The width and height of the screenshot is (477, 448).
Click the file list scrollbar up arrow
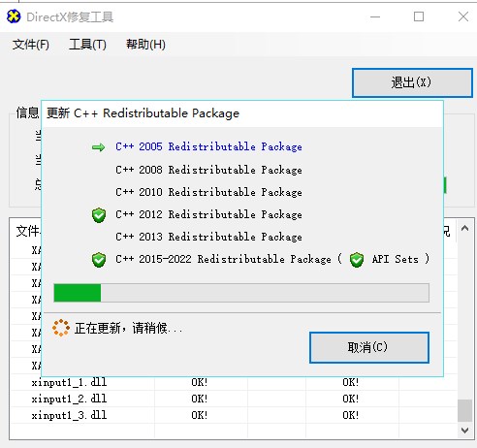[x=465, y=229]
